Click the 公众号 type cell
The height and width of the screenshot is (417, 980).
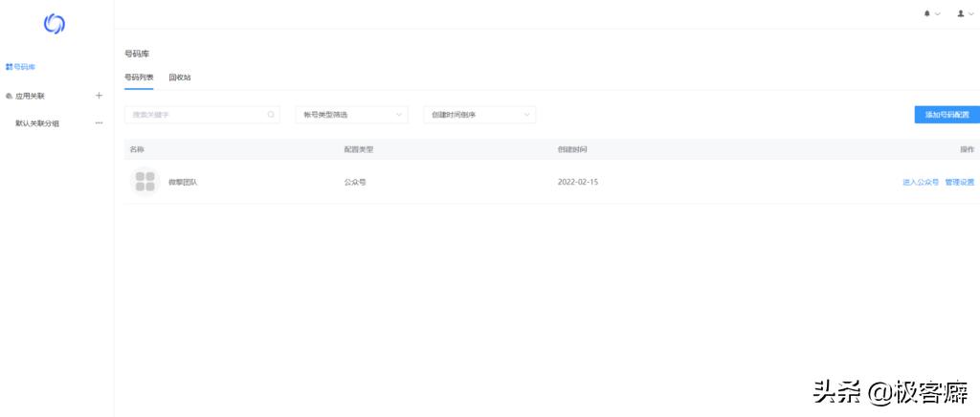tap(355, 183)
